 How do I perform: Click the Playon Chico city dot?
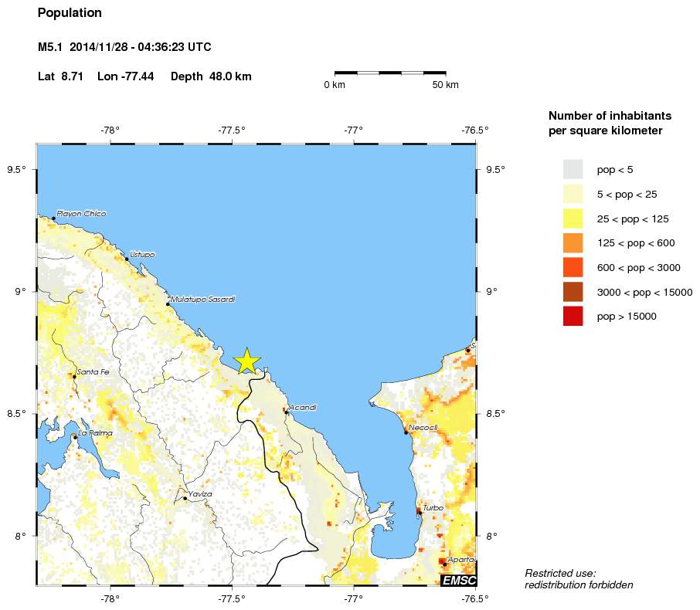pyautogui.click(x=55, y=219)
